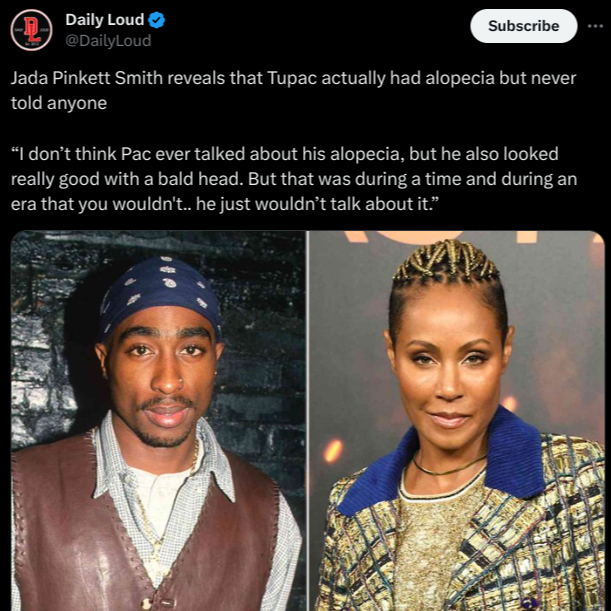Click the thin necklace in the right photo

(448, 468)
